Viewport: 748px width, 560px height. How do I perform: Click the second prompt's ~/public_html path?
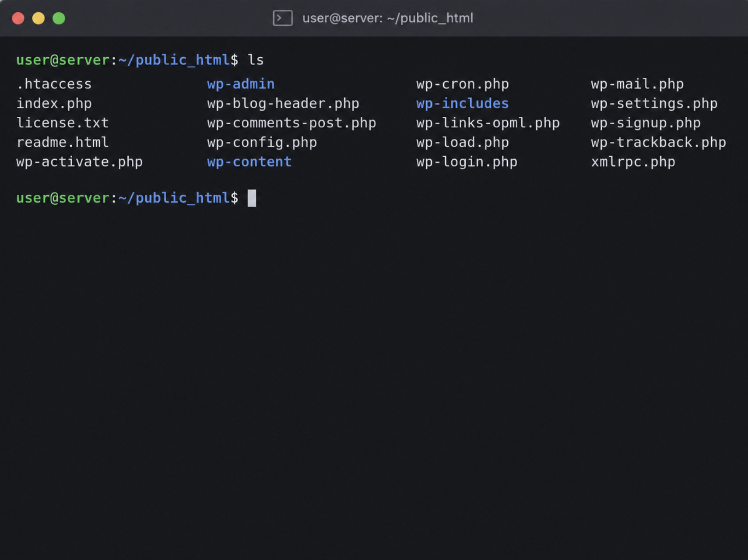click(x=174, y=198)
